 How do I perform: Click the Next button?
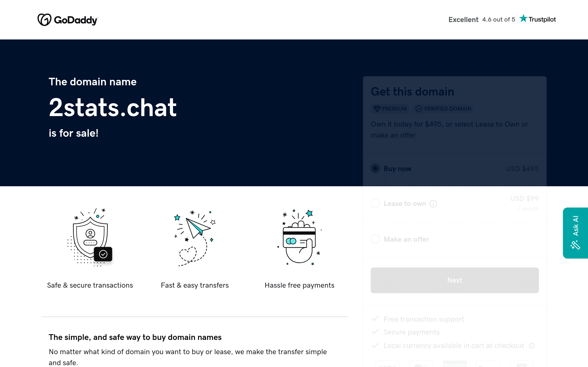[455, 280]
